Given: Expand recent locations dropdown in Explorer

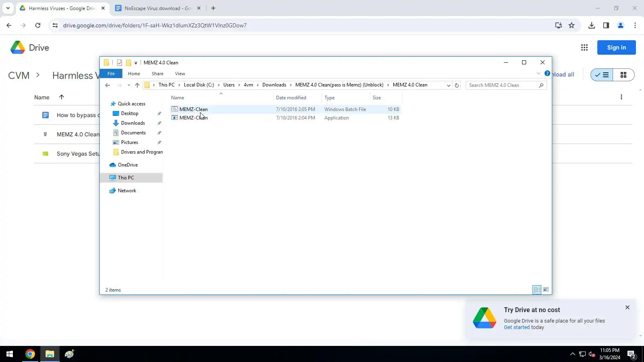Looking at the screenshot, I should tap(129, 85).
